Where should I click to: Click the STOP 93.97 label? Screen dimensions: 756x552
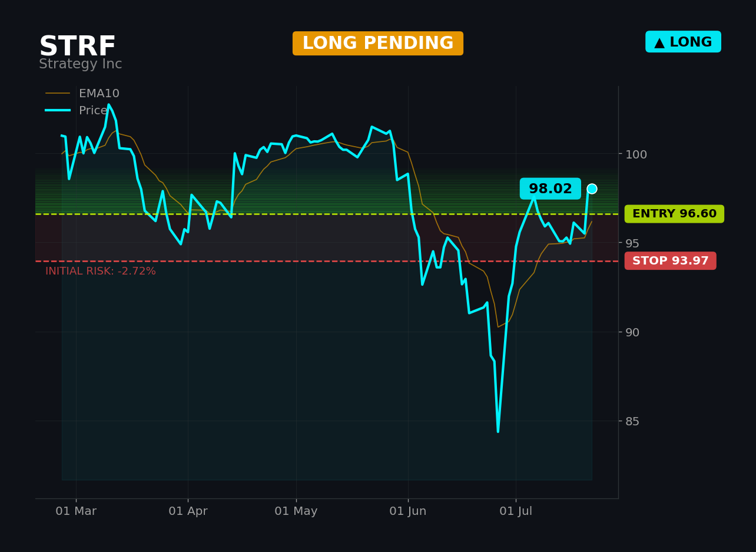[671, 261]
